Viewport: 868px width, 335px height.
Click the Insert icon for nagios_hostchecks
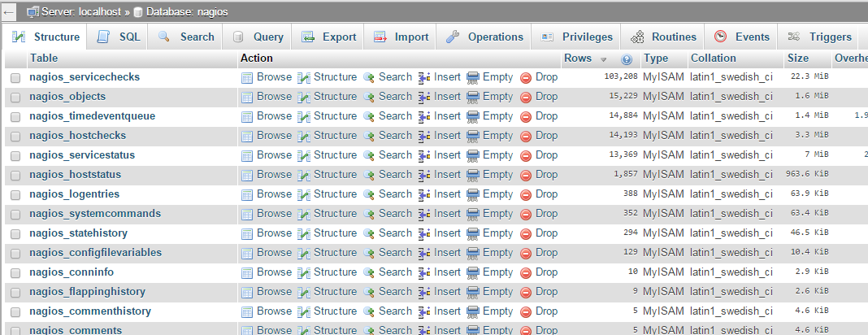424,136
